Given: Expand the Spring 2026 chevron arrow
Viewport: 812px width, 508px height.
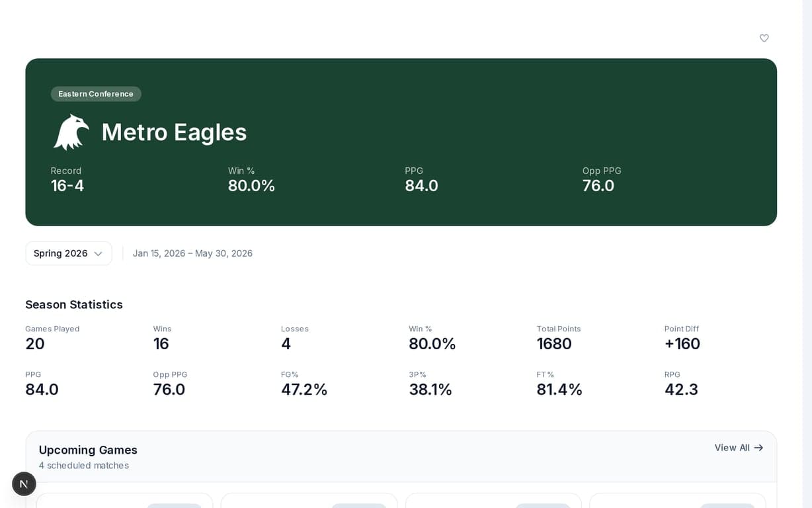Looking at the screenshot, I should point(98,254).
